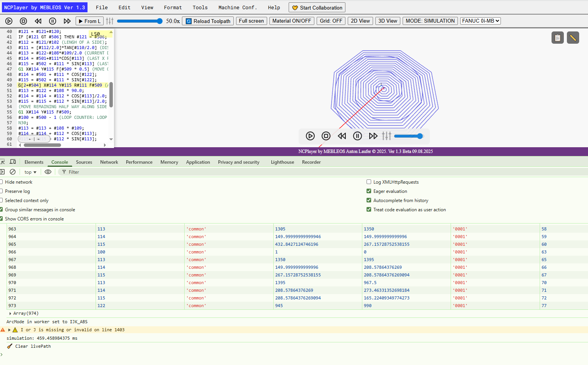Adjust the 50.0x speed slider
This screenshot has height=365, width=588.
pyautogui.click(x=140, y=21)
